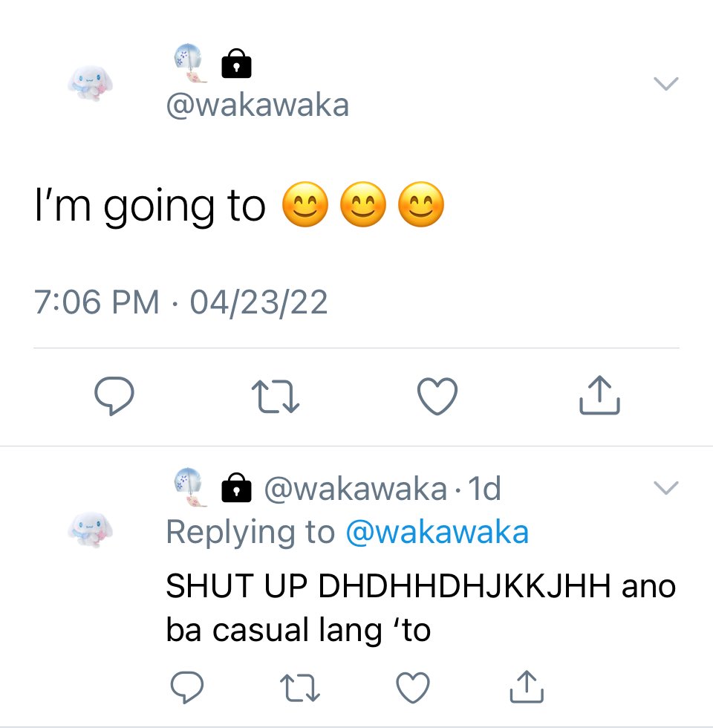Reply to the main tweet

[x=114, y=395]
